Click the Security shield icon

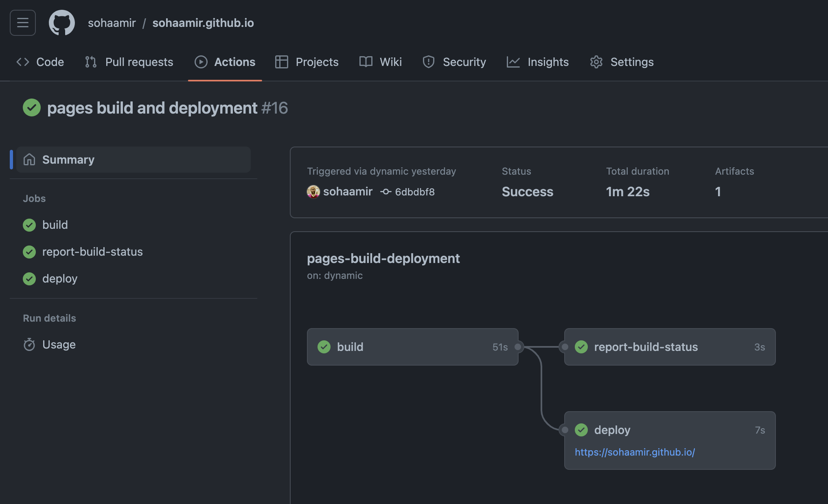tap(428, 62)
